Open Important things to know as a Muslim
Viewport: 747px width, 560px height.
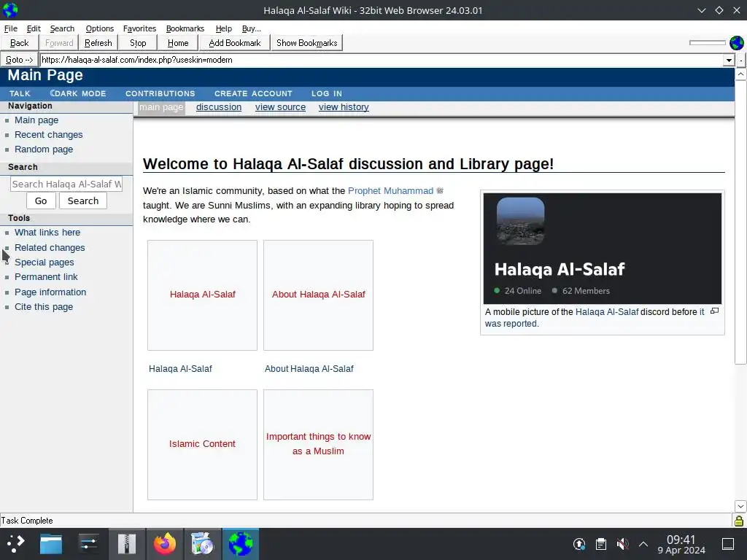[x=318, y=444]
